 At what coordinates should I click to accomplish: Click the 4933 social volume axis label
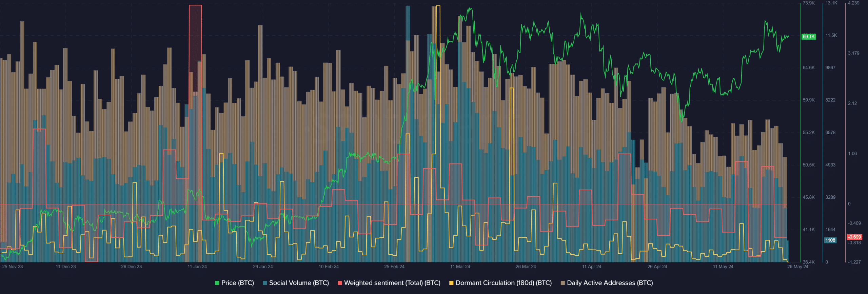[x=830, y=165]
